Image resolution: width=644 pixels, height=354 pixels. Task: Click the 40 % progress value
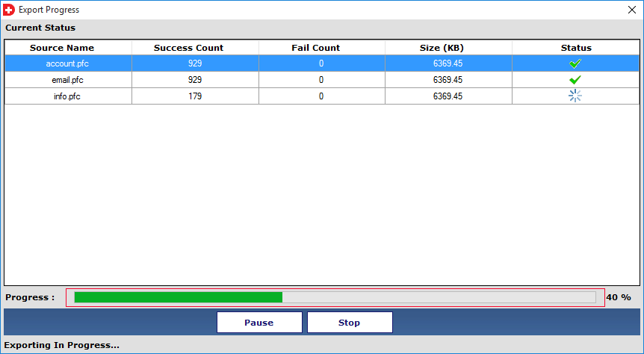619,297
